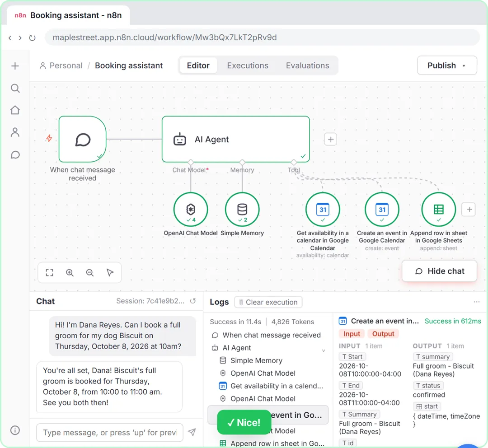This screenshot has width=488, height=448.
Task: Collapse the AI Agent log entry chevron
Action: [324, 350]
